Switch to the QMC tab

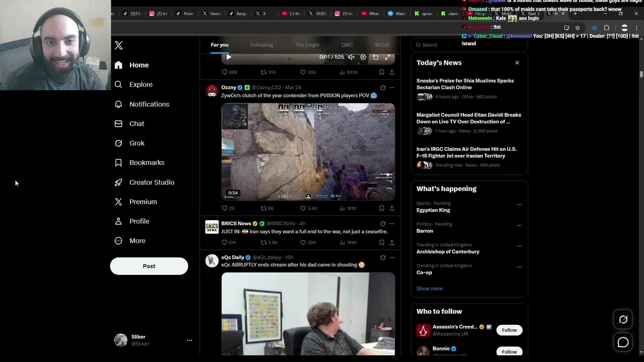pyautogui.click(x=347, y=45)
